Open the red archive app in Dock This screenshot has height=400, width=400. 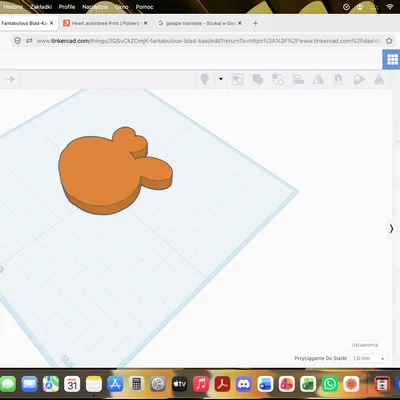pos(382,384)
